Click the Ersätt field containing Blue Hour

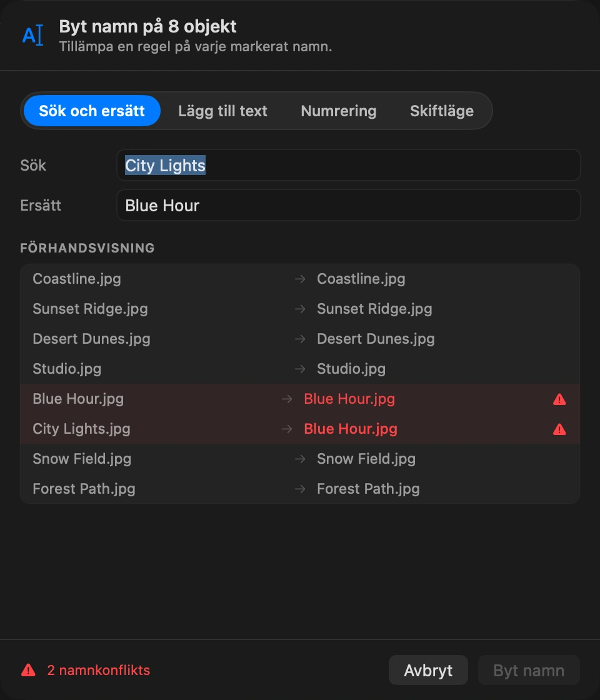coord(348,206)
